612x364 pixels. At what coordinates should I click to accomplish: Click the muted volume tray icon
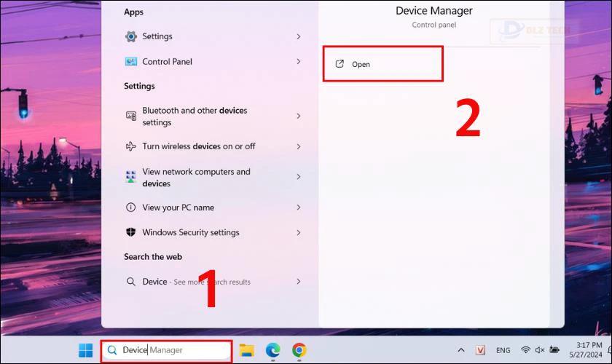click(x=539, y=350)
